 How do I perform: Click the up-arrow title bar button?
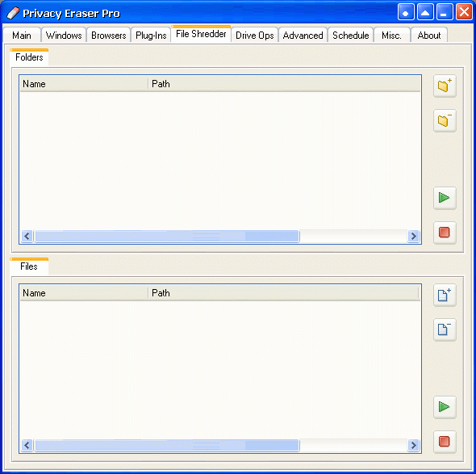(x=425, y=12)
